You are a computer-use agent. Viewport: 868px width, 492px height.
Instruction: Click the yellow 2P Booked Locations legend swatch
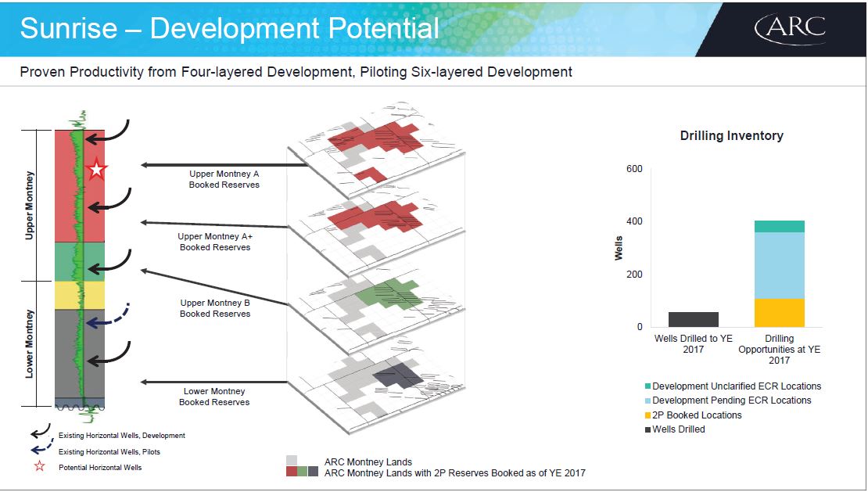[x=647, y=415]
